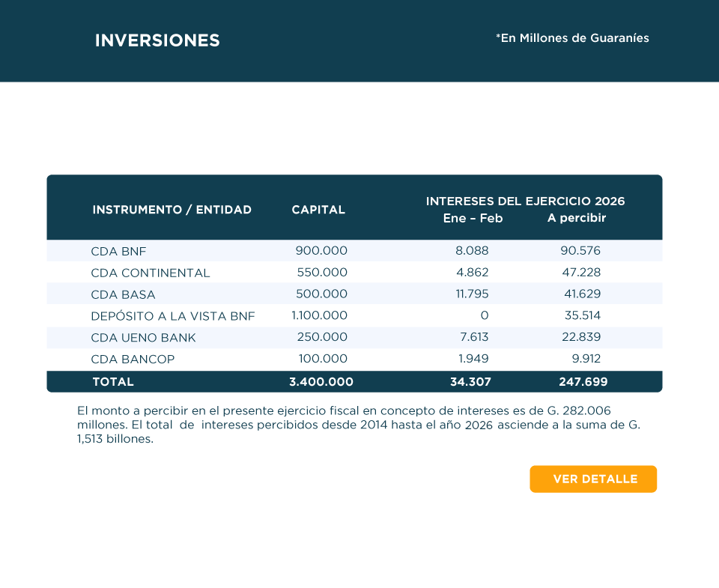Click the 247.699 total a percibir value
Screen dimensions: 719x588
[x=583, y=382]
